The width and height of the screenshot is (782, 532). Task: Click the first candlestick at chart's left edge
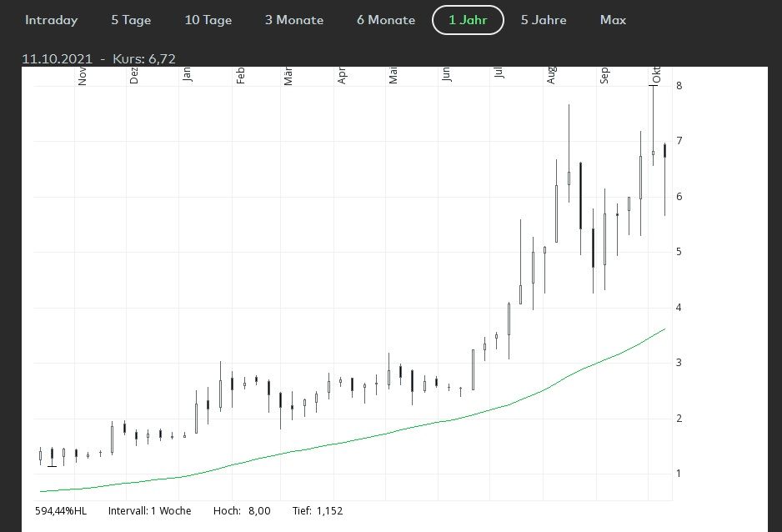(x=40, y=455)
